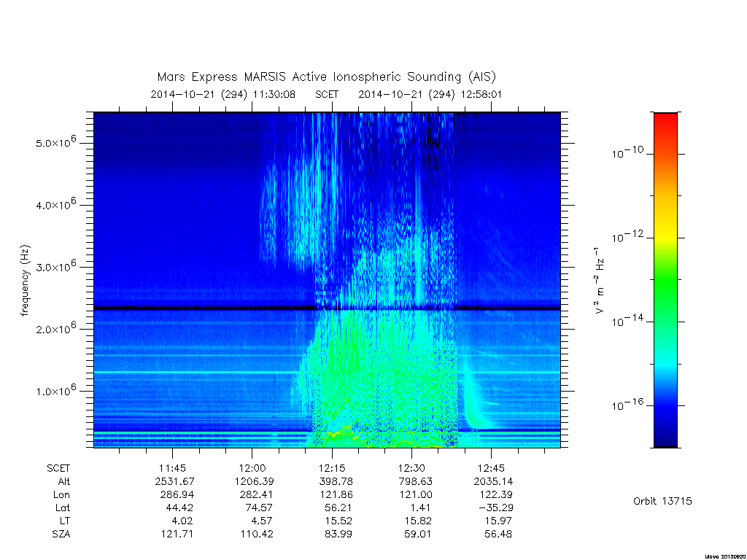Click the altitude value 398.78
The image size is (747, 560).
pyautogui.click(x=336, y=481)
